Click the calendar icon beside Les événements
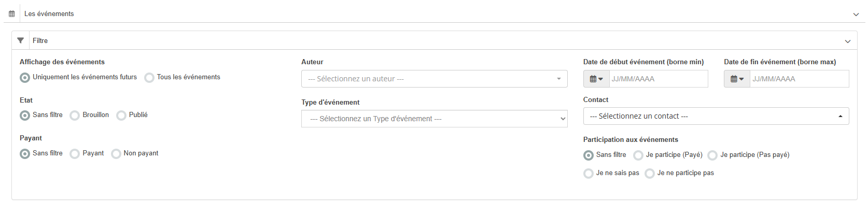The width and height of the screenshot is (868, 216). pos(12,14)
